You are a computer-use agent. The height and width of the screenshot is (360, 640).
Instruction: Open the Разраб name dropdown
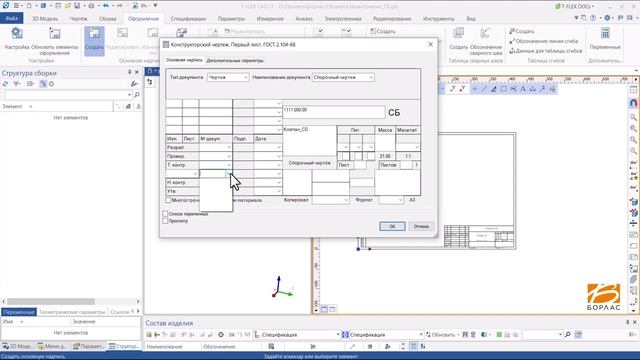click(x=216, y=147)
